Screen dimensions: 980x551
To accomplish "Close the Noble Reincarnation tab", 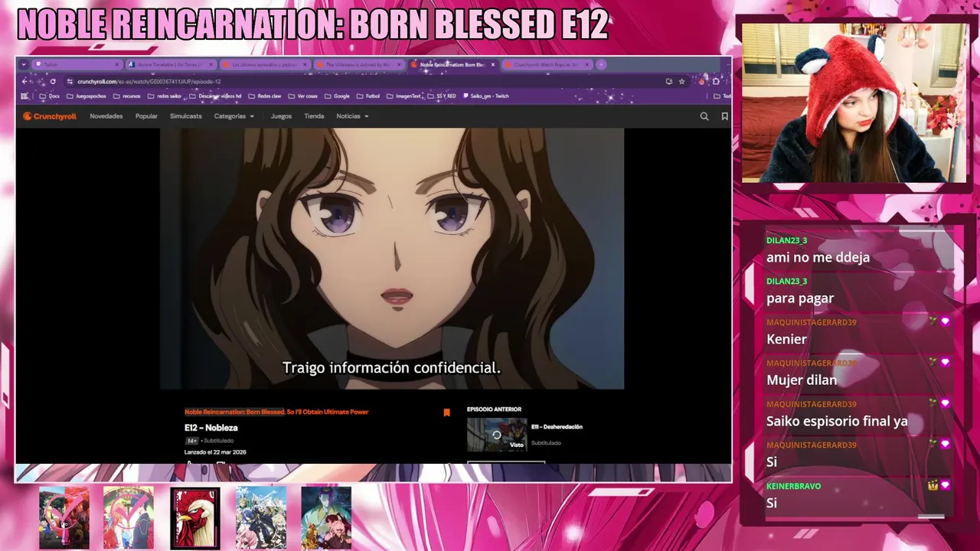I will tap(492, 65).
